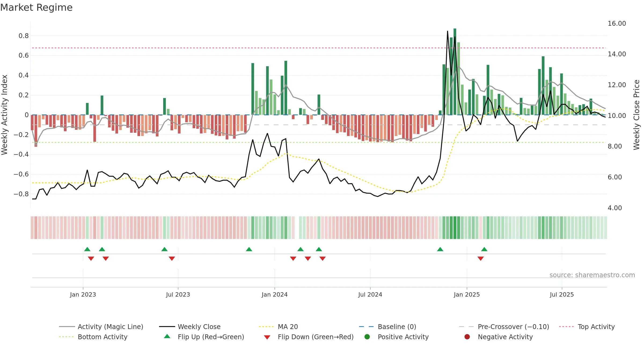Viewport: 644px width, 362px height.
Task: Click the flip-up marker before Jan 2024
Action: [x=249, y=249]
